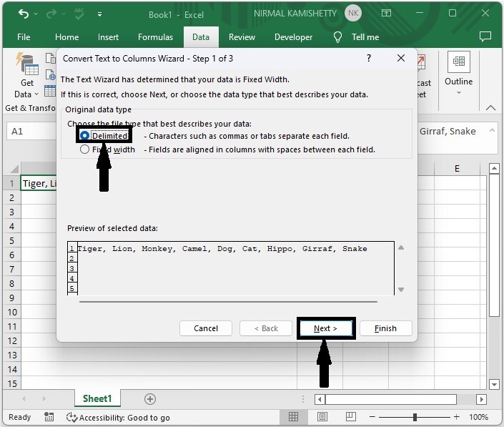Viewport: 504px width, 427px height.
Task: Click the 100% zoom level
Action: pyautogui.click(x=478, y=417)
